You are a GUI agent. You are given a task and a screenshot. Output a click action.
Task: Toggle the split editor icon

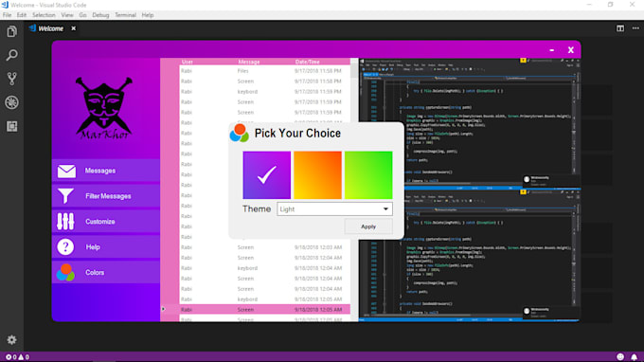(x=620, y=28)
